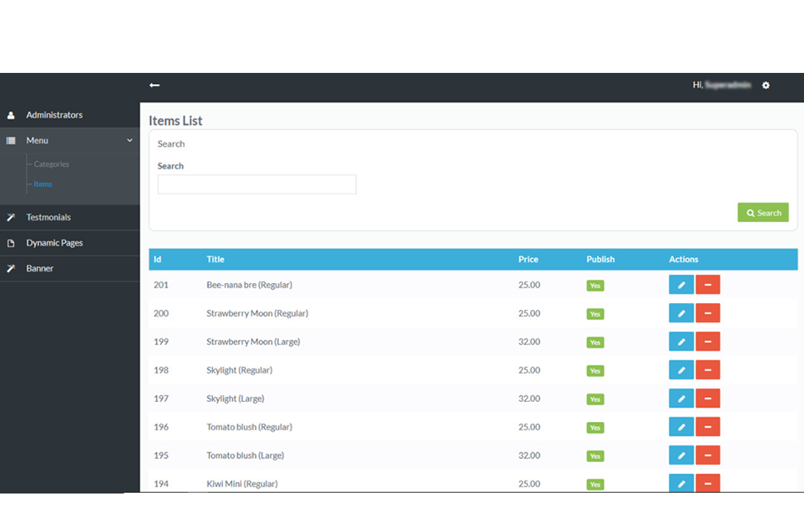Edit the Tomato blush (Large) row
804x532 pixels.
coord(681,455)
